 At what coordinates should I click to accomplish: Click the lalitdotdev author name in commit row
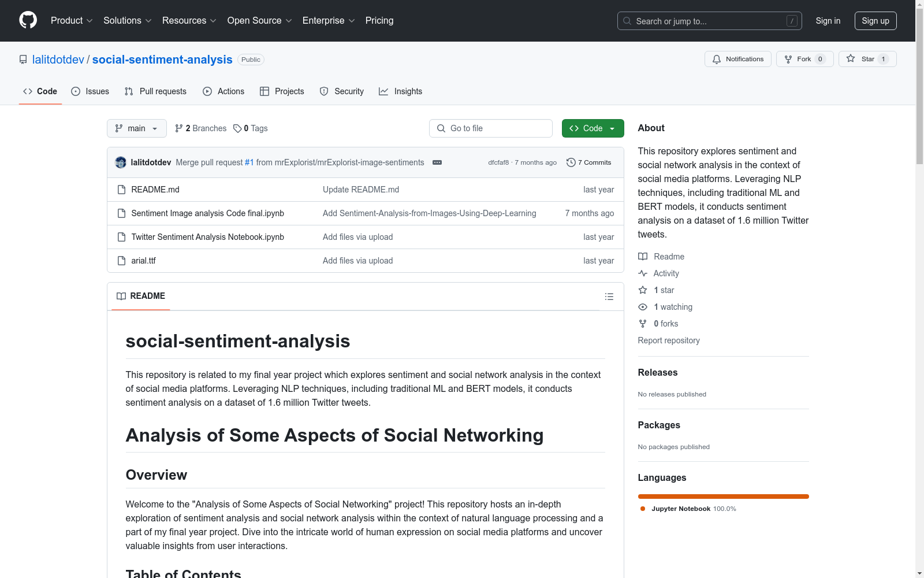pos(151,162)
